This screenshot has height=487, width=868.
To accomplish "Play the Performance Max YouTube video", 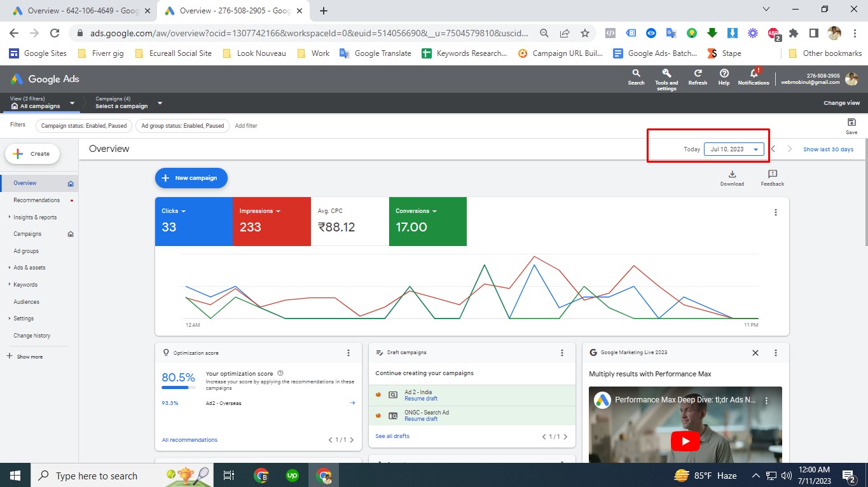I will 685,441.
